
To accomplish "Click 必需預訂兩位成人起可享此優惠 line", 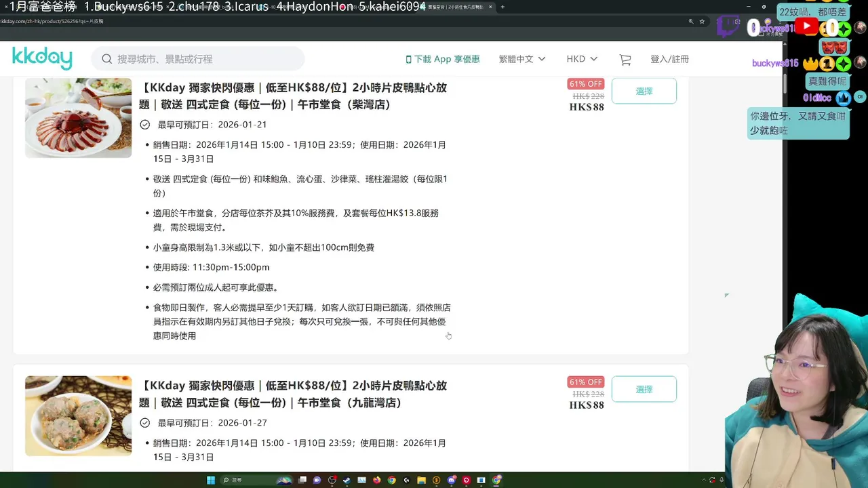I will [x=216, y=287].
